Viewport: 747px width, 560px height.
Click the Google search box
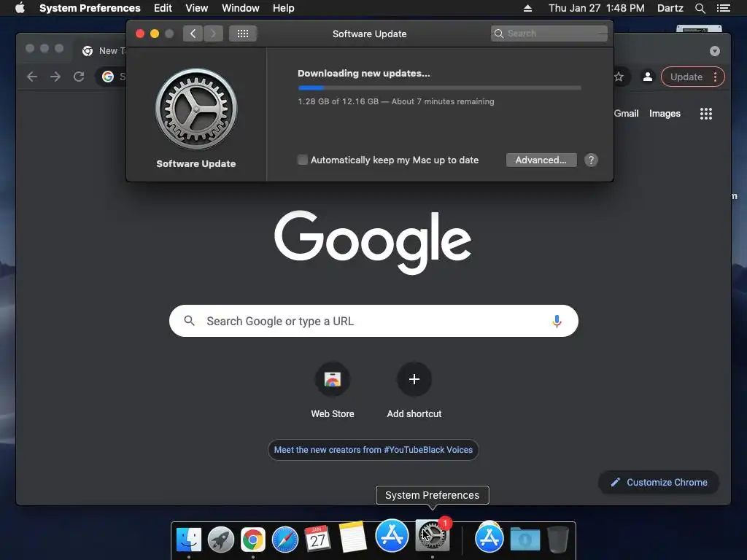[373, 321]
